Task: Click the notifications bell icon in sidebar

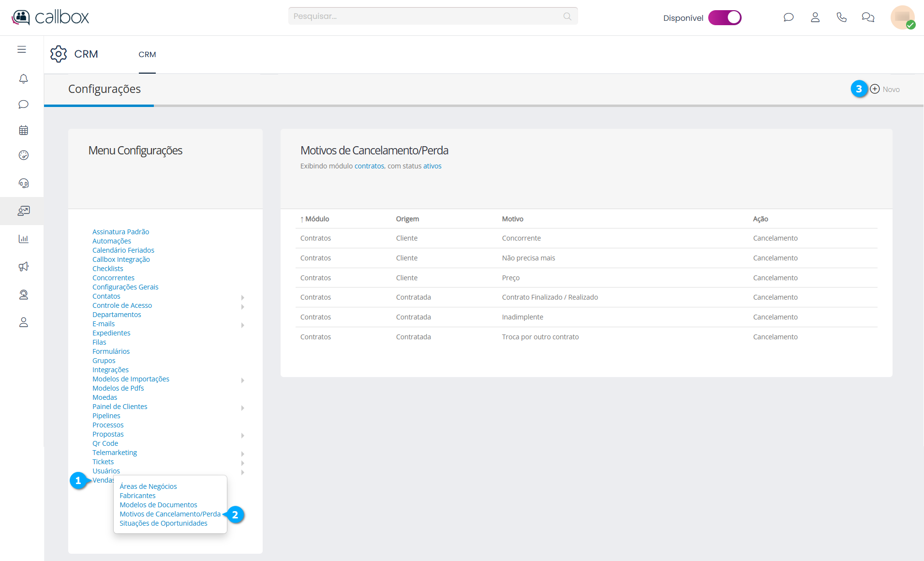Action: pos(23,78)
